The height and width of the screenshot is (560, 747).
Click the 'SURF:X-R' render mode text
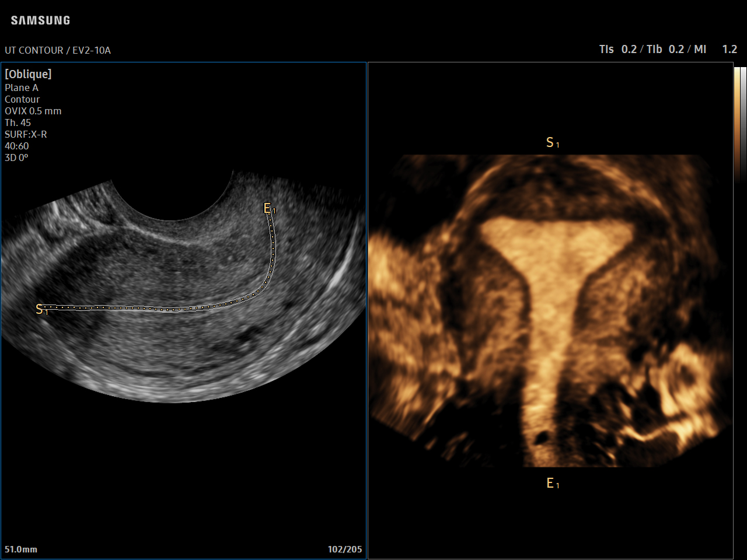[x=26, y=134]
